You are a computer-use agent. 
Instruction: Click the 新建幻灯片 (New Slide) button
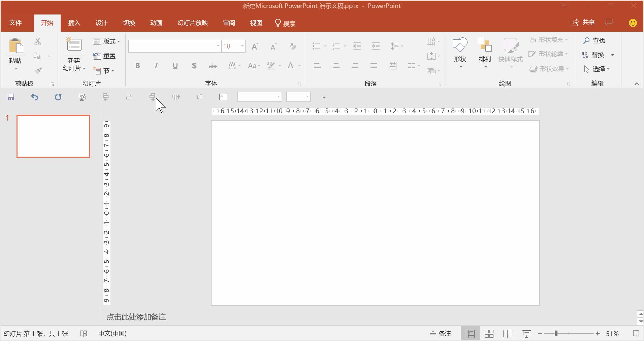73,54
